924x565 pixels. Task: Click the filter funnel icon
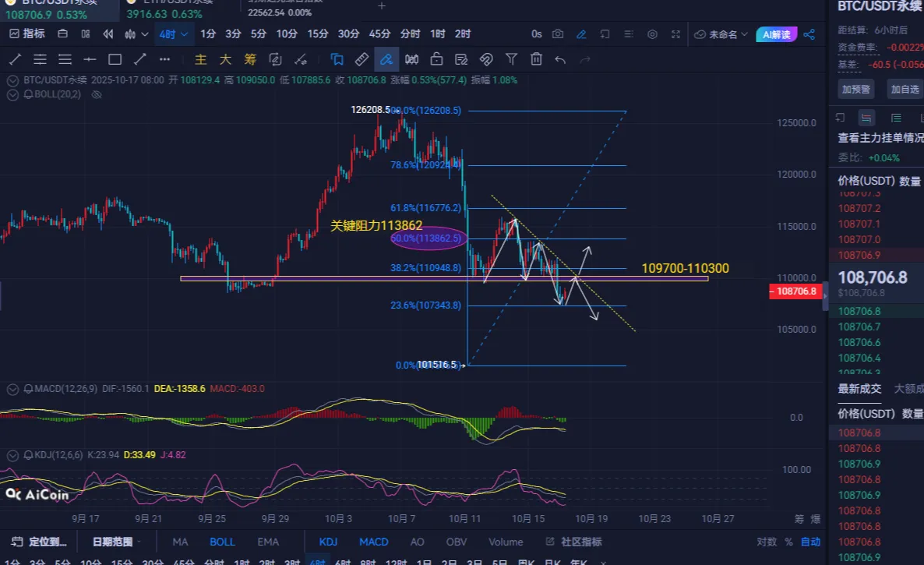tap(512, 59)
